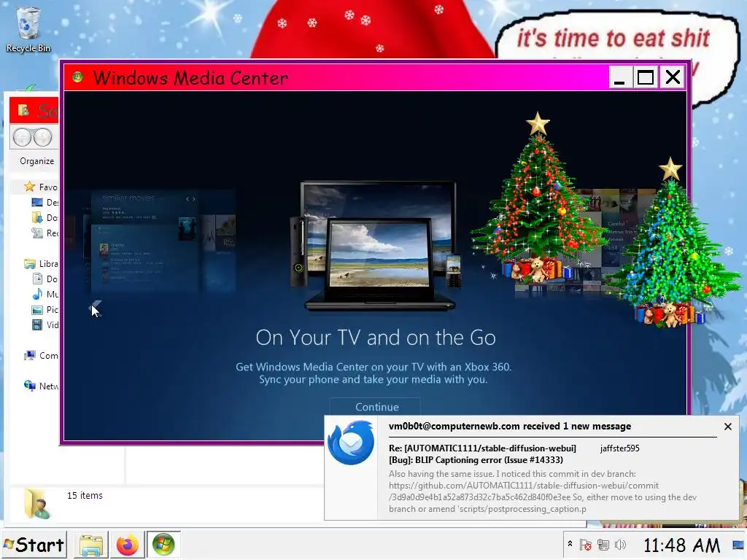747x560 pixels.
Task: Close the Thunderbird new message notification
Action: 727,427
